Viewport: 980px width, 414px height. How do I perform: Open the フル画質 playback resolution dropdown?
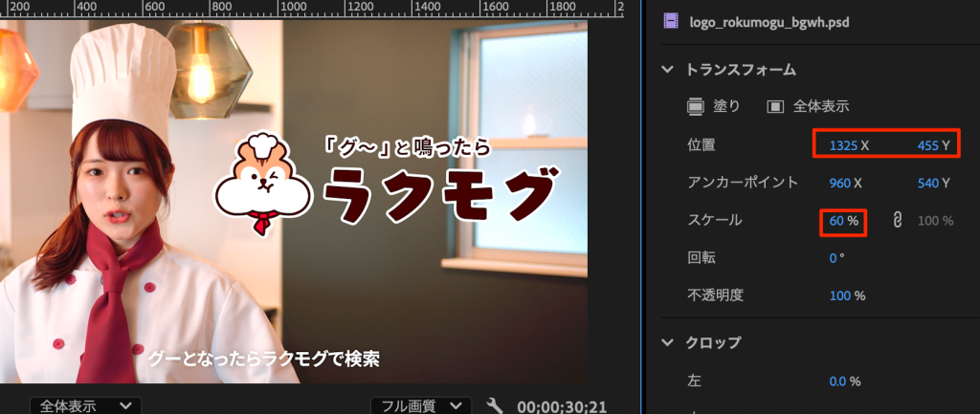(x=421, y=406)
